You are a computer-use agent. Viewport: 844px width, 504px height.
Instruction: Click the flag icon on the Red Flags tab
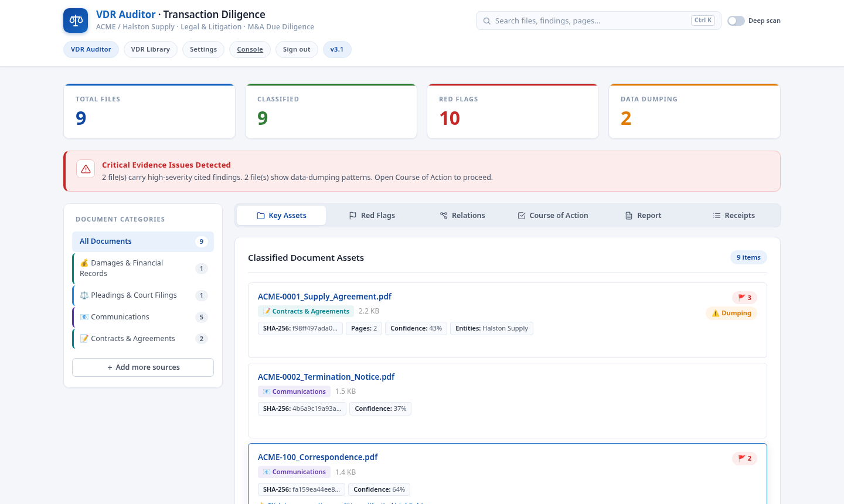(353, 216)
